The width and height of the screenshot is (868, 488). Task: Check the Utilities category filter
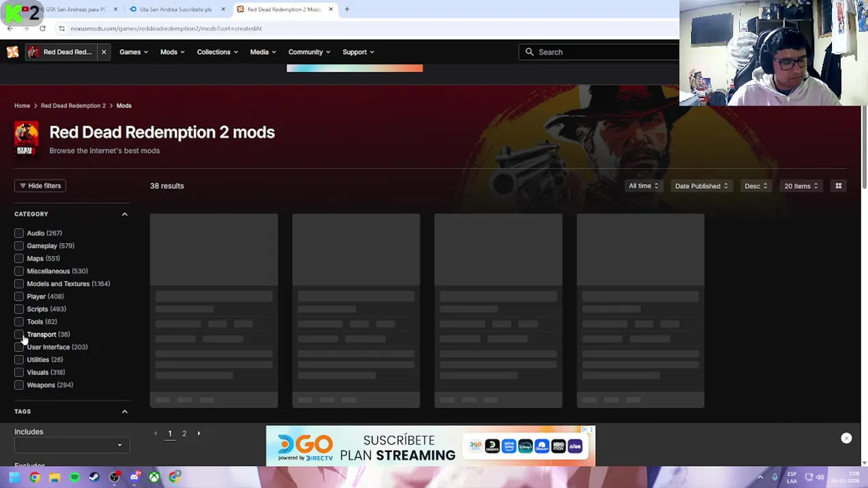[x=19, y=360]
